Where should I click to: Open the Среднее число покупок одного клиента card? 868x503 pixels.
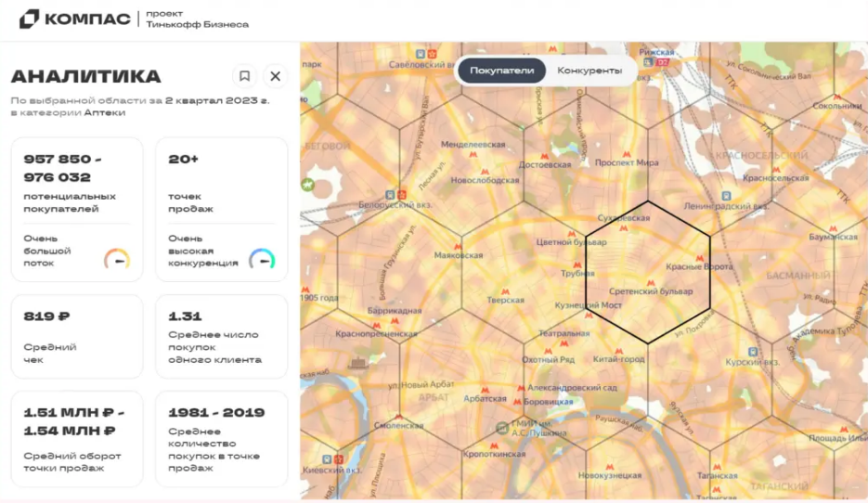click(x=221, y=336)
